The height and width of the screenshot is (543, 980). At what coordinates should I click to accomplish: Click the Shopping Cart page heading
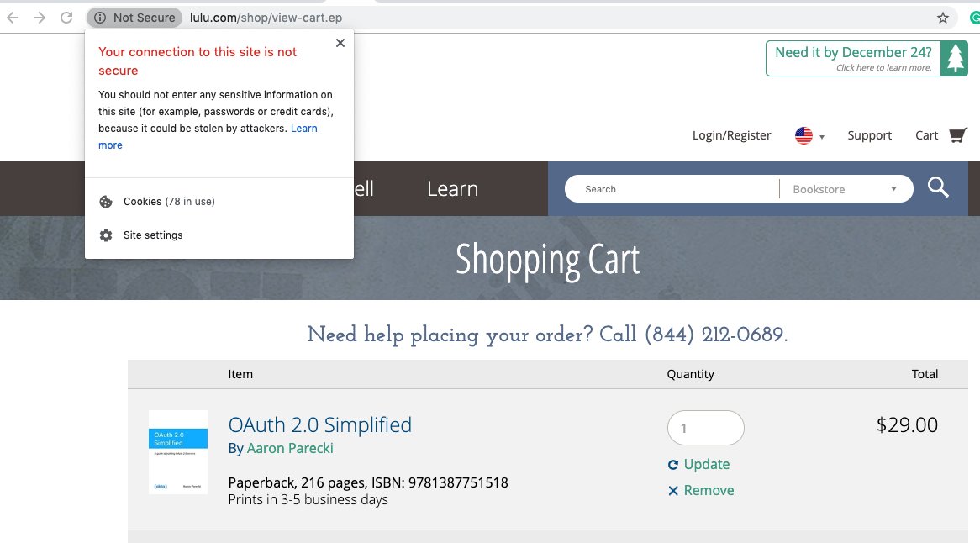pos(547,259)
